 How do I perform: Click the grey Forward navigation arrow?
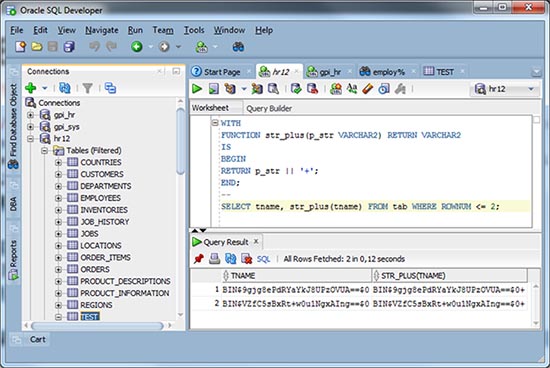164,47
